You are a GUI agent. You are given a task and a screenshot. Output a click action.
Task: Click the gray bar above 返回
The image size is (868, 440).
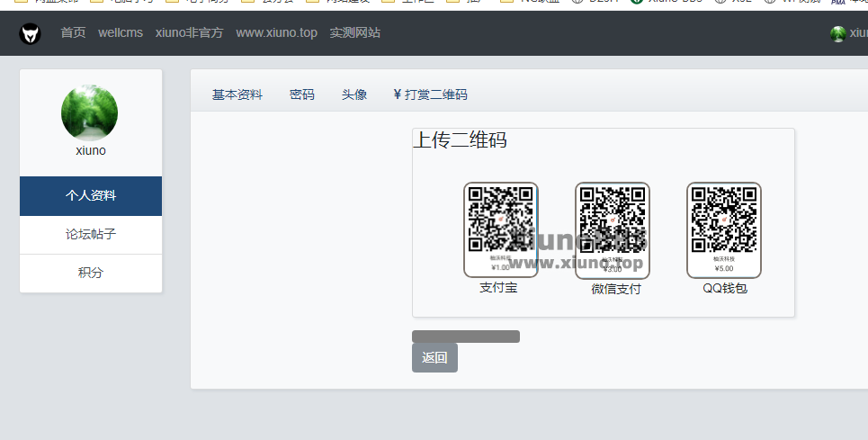click(466, 337)
